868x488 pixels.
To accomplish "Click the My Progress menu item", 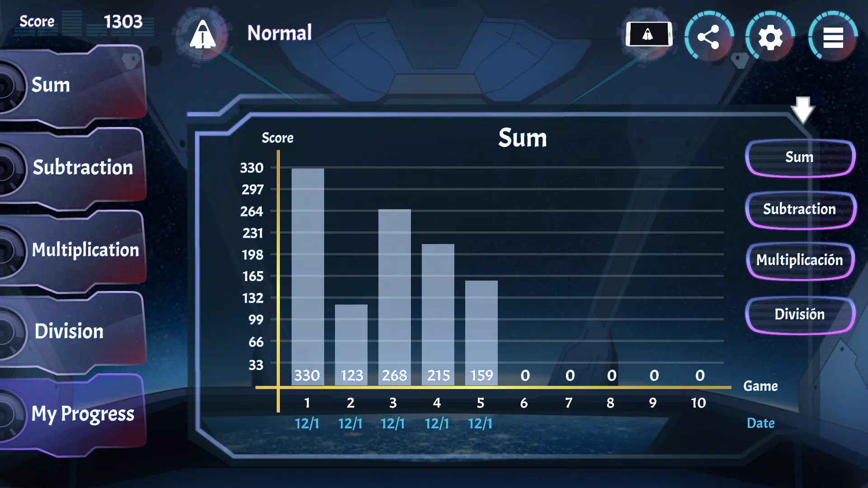I will pyautogui.click(x=84, y=413).
